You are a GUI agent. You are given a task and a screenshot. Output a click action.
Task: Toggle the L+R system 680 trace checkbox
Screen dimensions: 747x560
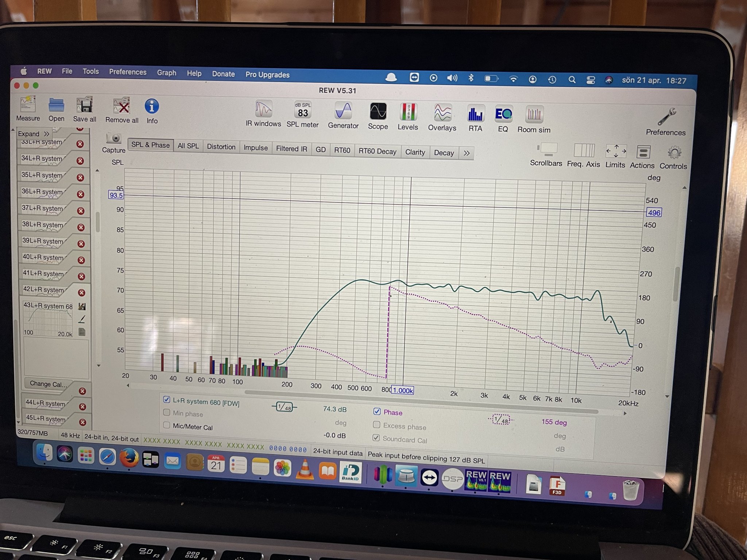167,400
